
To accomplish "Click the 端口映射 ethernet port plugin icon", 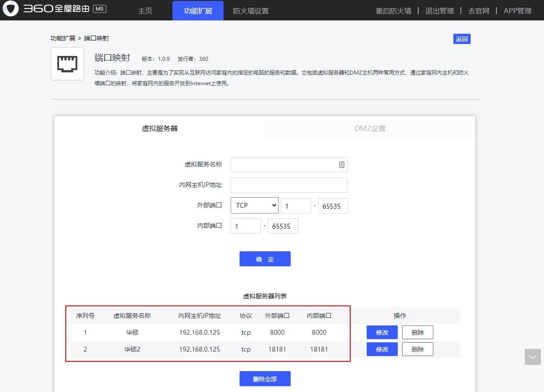I will point(67,63).
